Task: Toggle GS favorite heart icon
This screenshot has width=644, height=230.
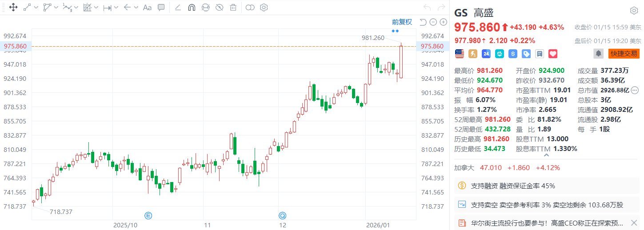Action: point(553,54)
